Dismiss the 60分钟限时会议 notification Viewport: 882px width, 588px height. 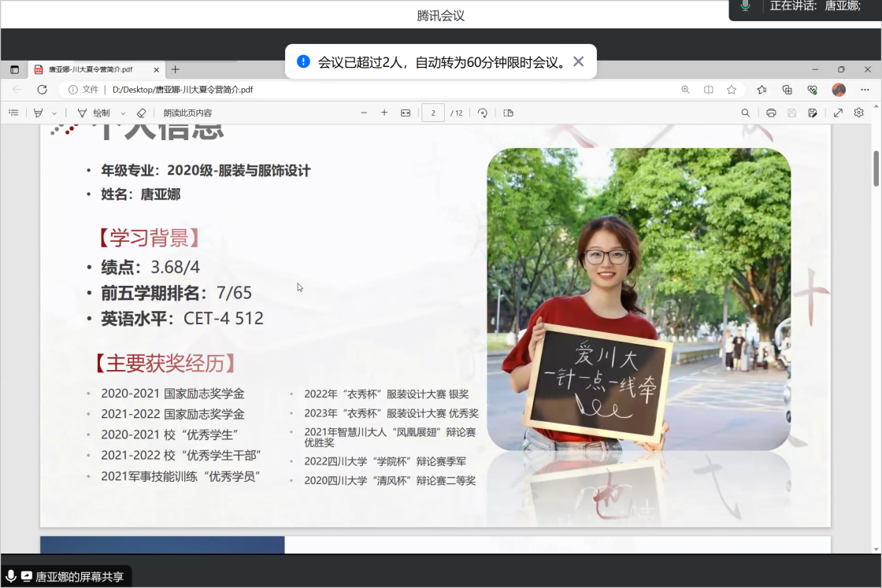578,62
